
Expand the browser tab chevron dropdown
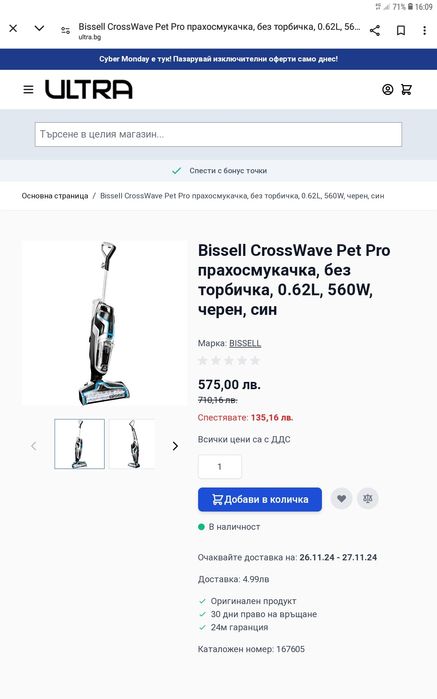coord(39,29)
